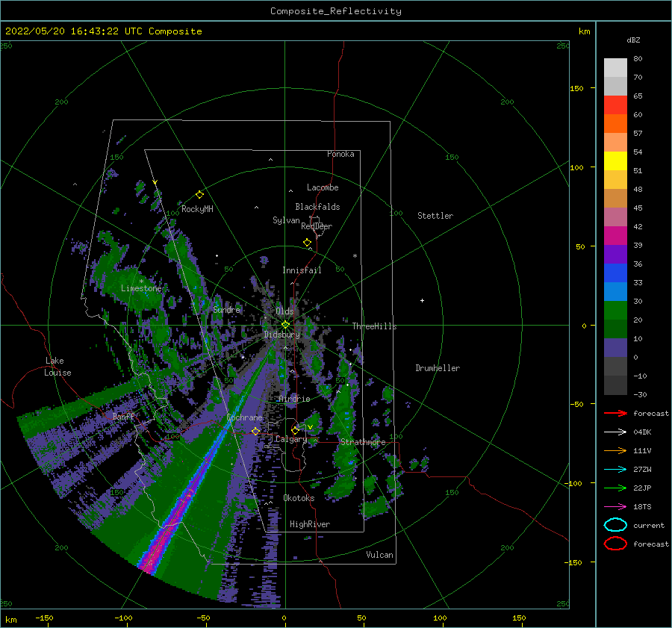The height and width of the screenshot is (628, 672).
Task: Click the Vulcan label
Action: 380,555
